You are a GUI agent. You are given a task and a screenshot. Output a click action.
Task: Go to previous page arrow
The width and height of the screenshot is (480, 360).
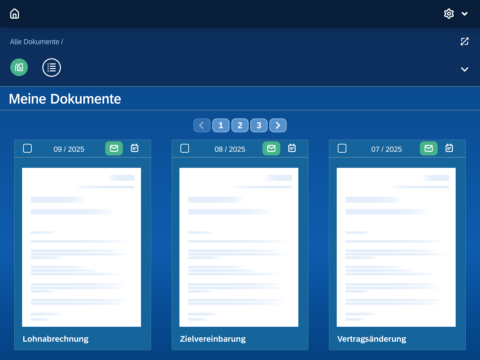202,125
